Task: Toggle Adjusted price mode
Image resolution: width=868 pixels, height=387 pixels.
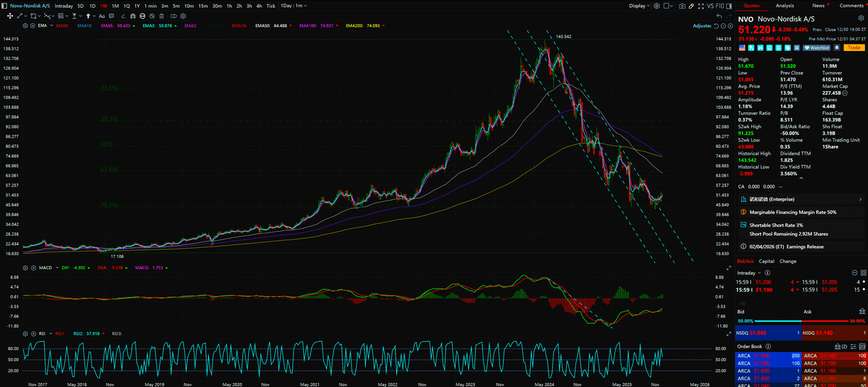Action: coord(702,26)
